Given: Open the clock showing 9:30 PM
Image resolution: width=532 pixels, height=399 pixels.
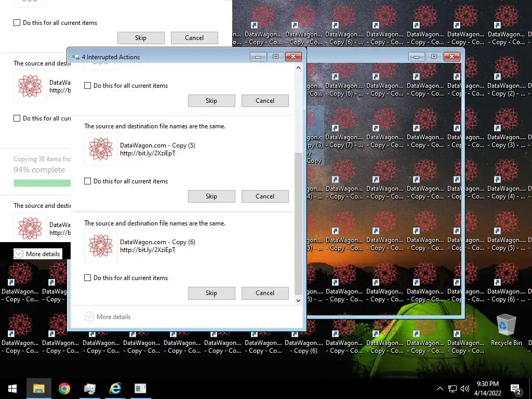Looking at the screenshot, I should point(487,389).
